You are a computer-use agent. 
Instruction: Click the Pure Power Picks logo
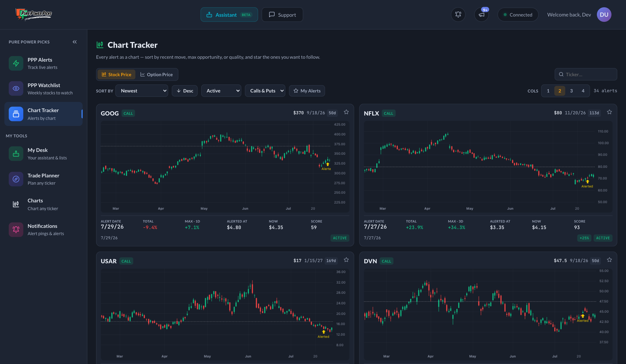coord(33,14)
